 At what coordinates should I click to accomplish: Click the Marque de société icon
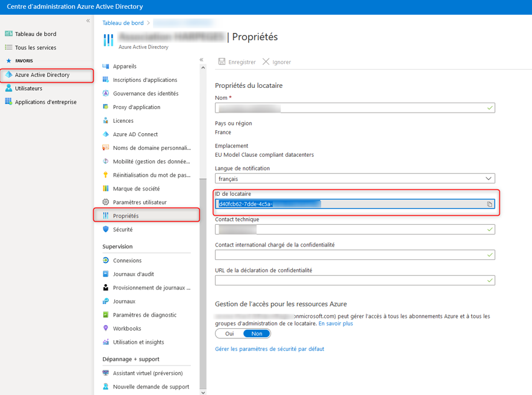click(106, 189)
